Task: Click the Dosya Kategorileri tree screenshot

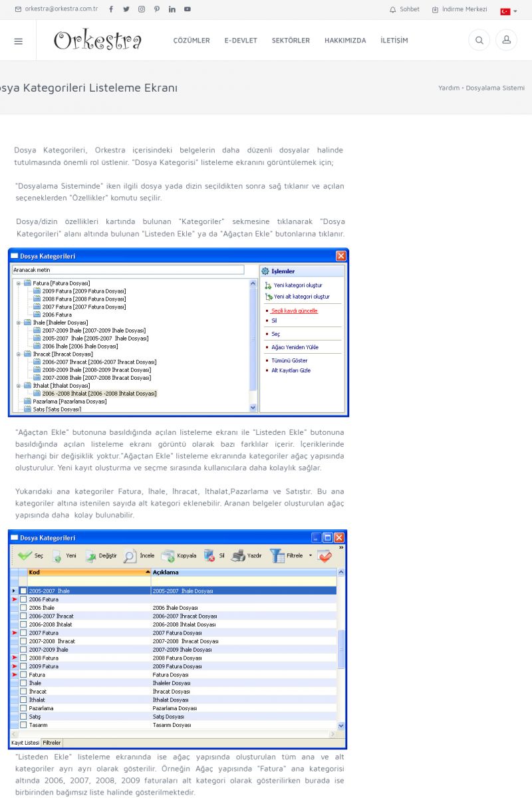Action: click(178, 332)
